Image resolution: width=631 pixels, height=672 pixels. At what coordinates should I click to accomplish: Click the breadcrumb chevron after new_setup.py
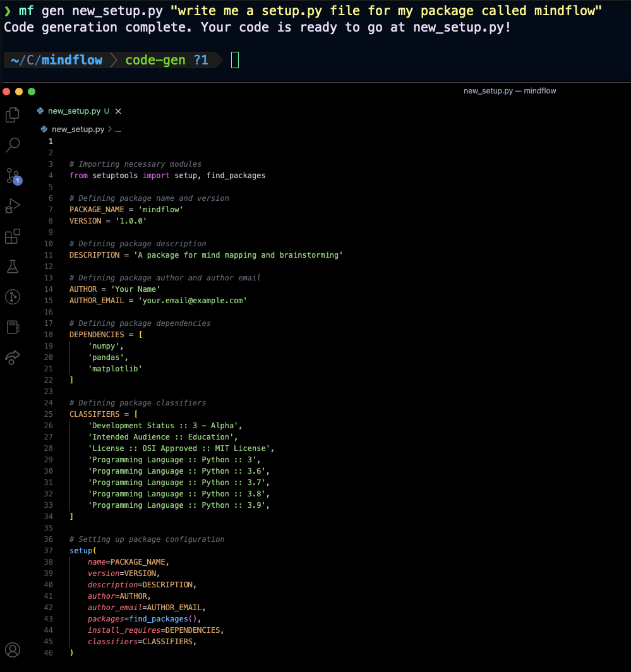coord(110,129)
